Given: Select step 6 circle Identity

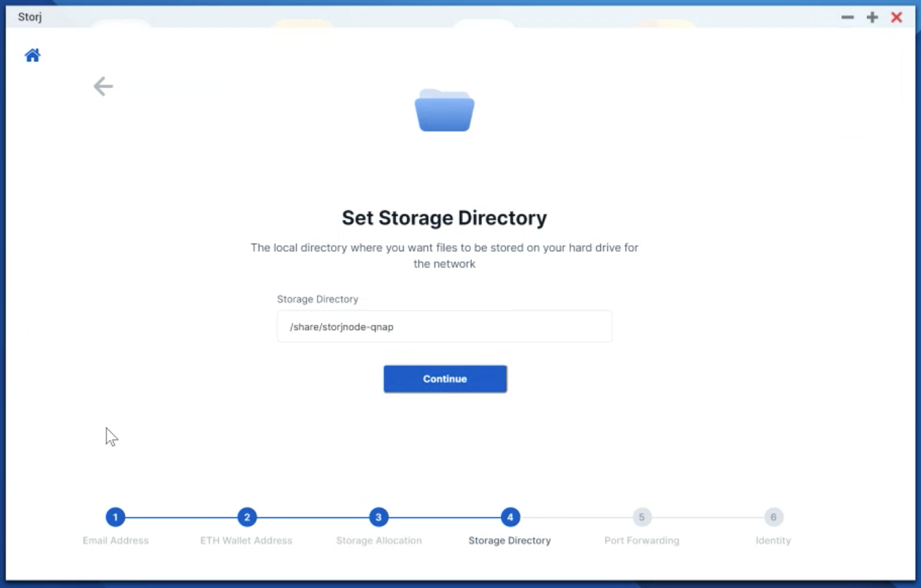Looking at the screenshot, I should pyautogui.click(x=773, y=517).
